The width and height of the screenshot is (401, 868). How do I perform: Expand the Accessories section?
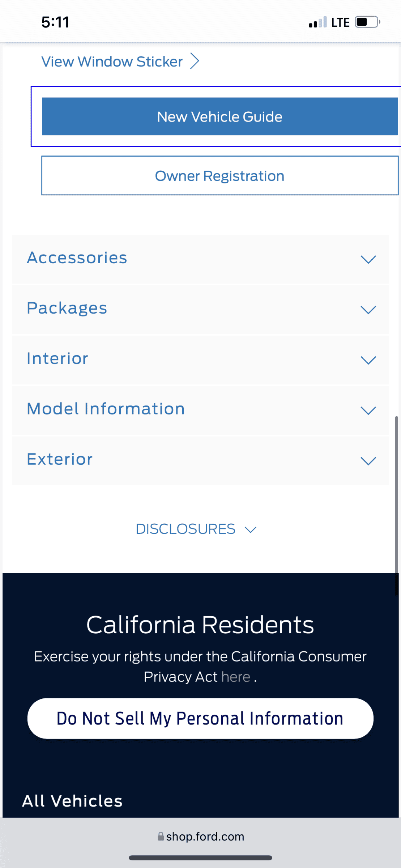point(201,259)
